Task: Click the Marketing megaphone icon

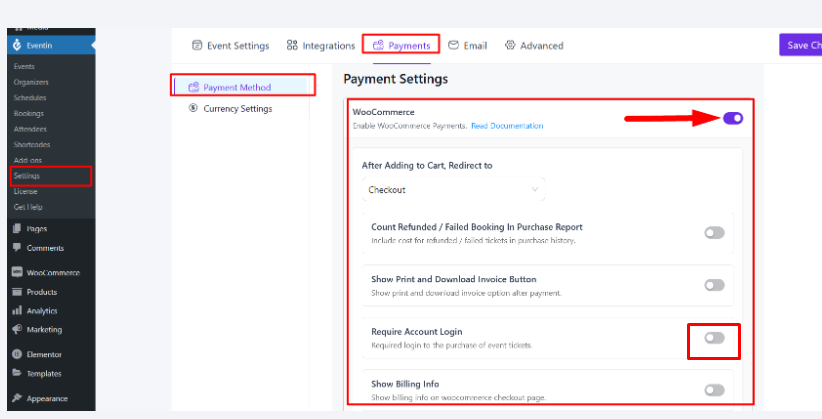Action: point(17,329)
